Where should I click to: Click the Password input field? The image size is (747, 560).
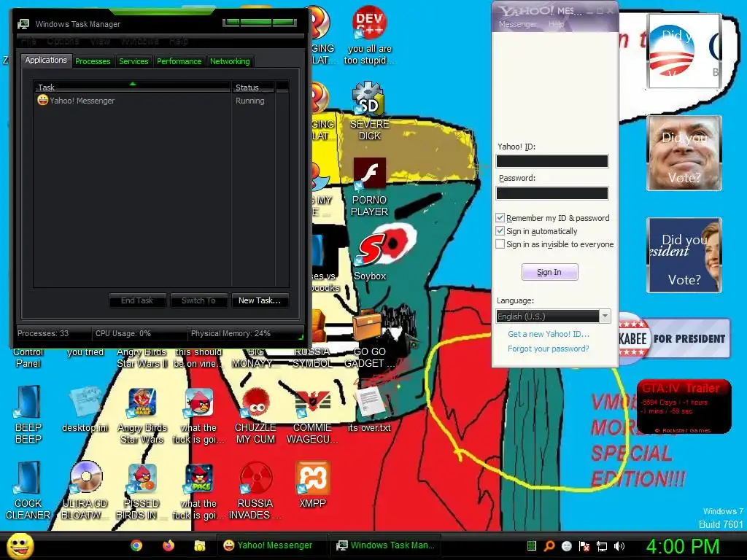click(551, 192)
